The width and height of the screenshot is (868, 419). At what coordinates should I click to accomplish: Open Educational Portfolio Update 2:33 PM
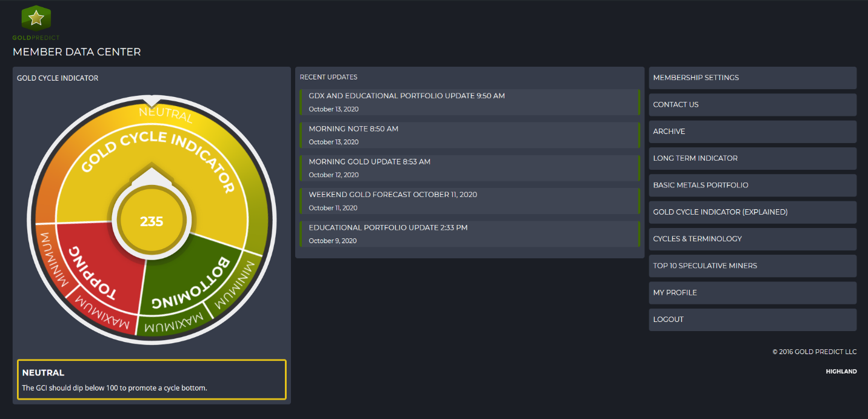pos(470,233)
